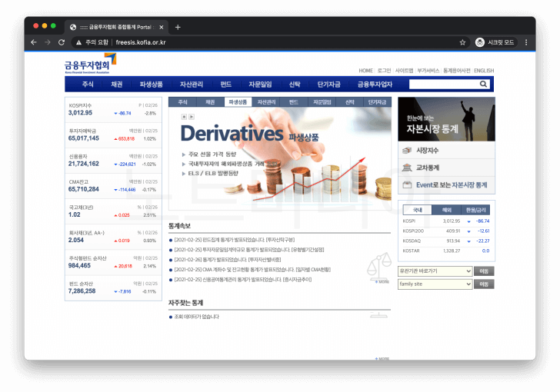Image resolution: width=560 pixels, height=392 pixels.
Task: Click 로그인 top link
Action: click(x=385, y=71)
